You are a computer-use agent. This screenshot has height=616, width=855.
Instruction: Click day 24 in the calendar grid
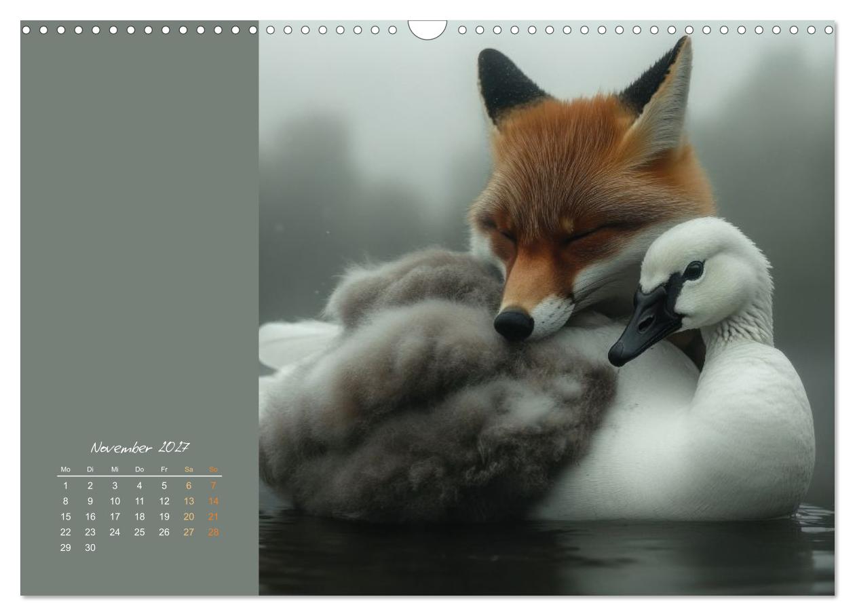click(115, 533)
